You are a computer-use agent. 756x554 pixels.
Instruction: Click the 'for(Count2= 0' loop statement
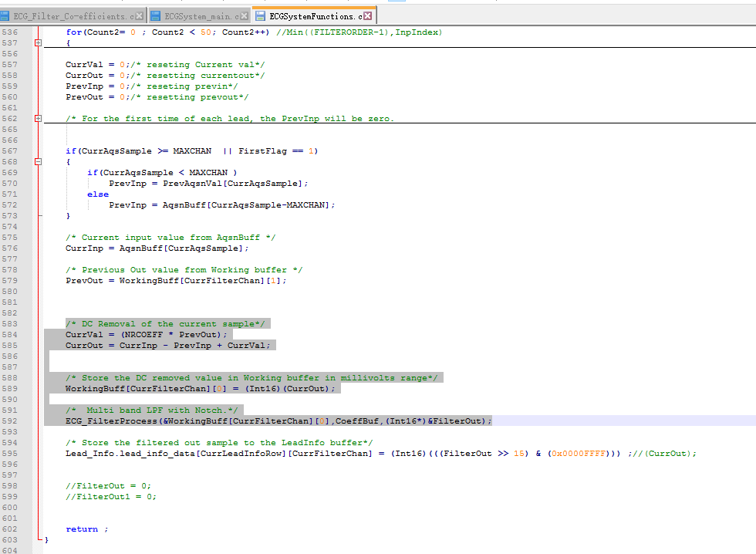coord(168,32)
